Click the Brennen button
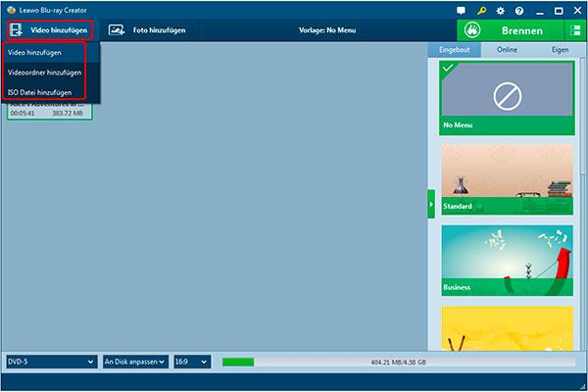588x392 pixels. [510, 30]
